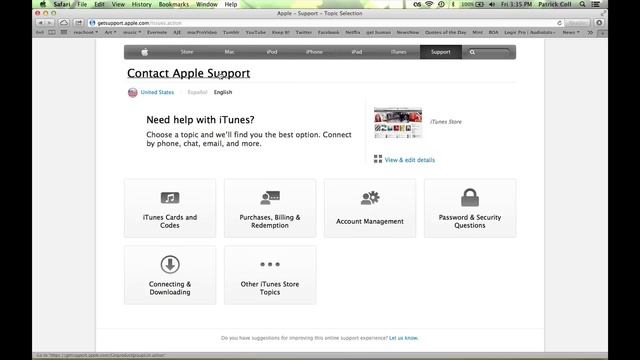
Task: Reload the page with the refresh icon
Action: [x=559, y=23]
